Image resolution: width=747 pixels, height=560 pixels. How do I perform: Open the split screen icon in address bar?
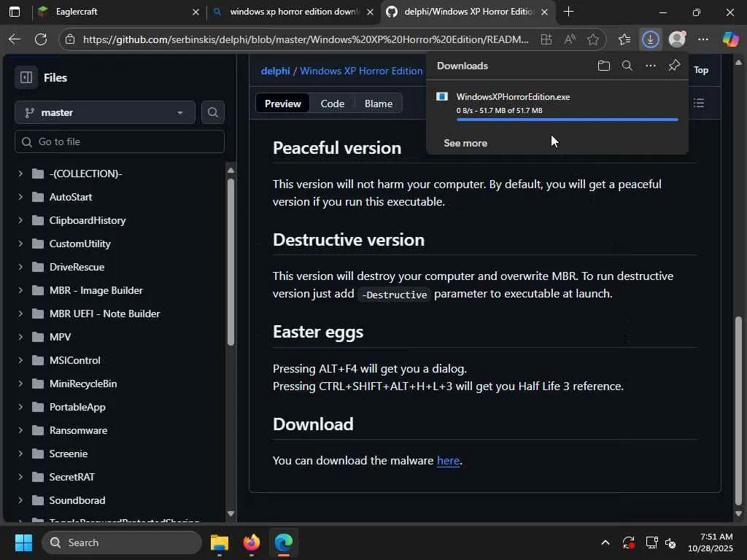(546, 39)
